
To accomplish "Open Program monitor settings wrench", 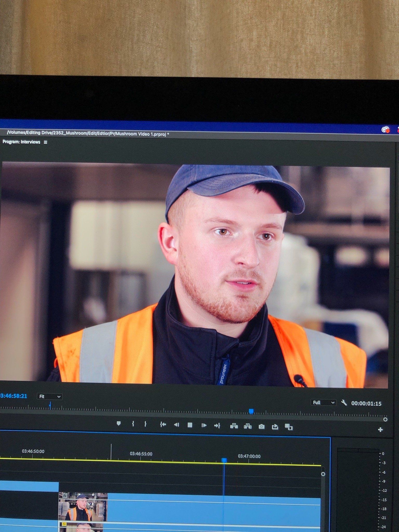I will click(344, 403).
